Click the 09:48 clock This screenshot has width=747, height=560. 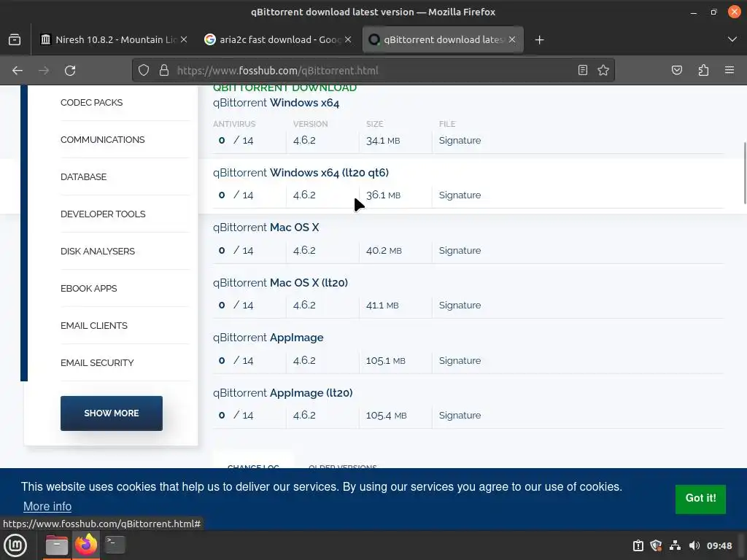[719, 545]
